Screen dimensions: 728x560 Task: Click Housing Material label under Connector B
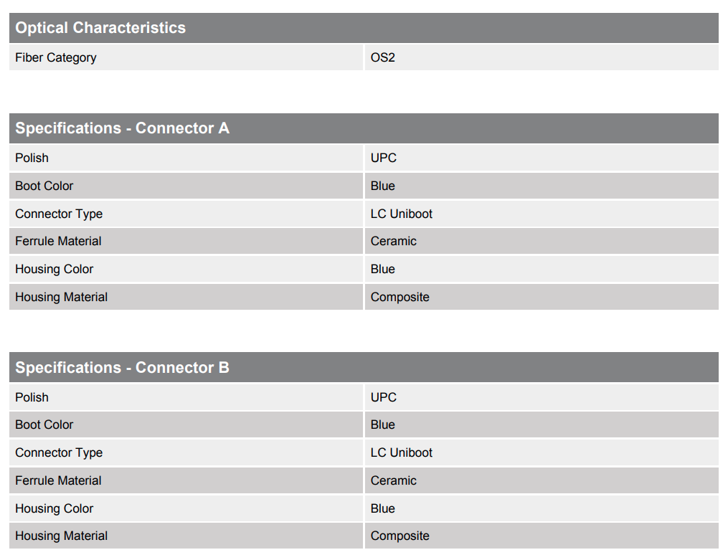(62, 536)
